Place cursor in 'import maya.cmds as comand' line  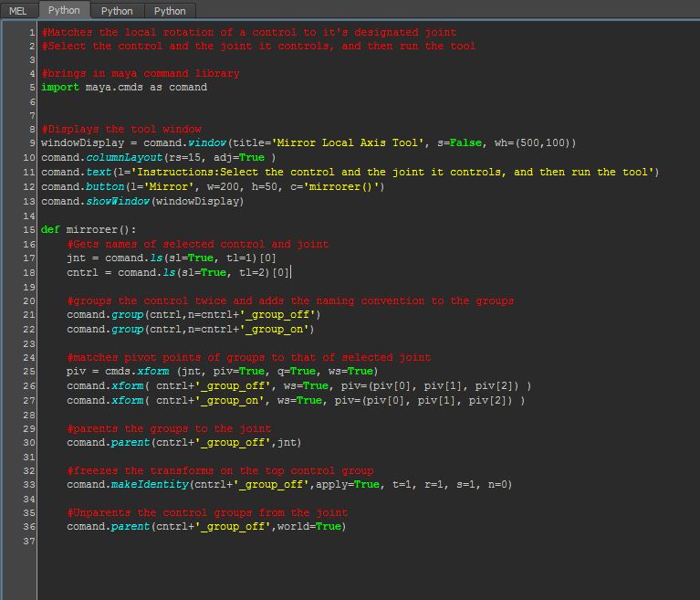pyautogui.click(x=124, y=87)
